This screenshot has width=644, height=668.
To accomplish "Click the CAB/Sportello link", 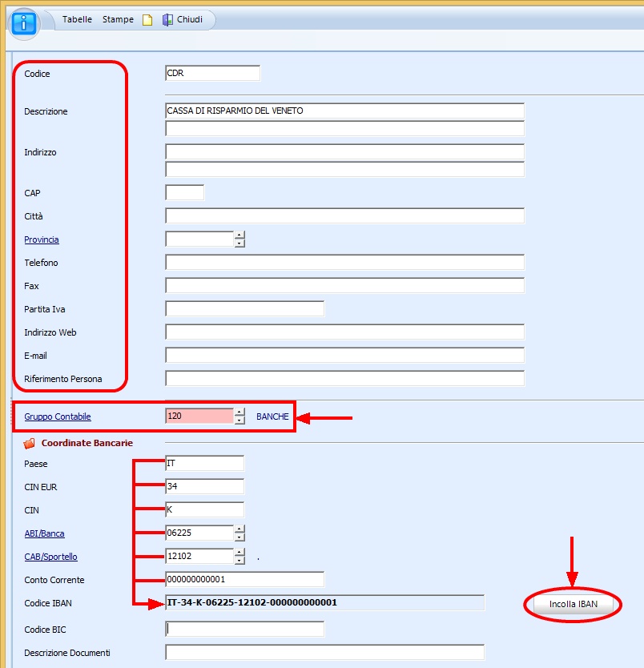I will click(x=50, y=557).
